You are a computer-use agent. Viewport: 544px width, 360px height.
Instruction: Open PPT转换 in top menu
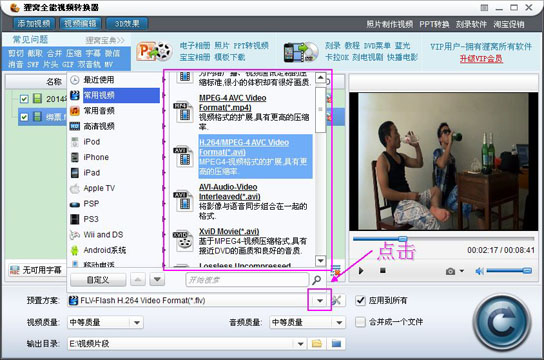[x=434, y=24]
